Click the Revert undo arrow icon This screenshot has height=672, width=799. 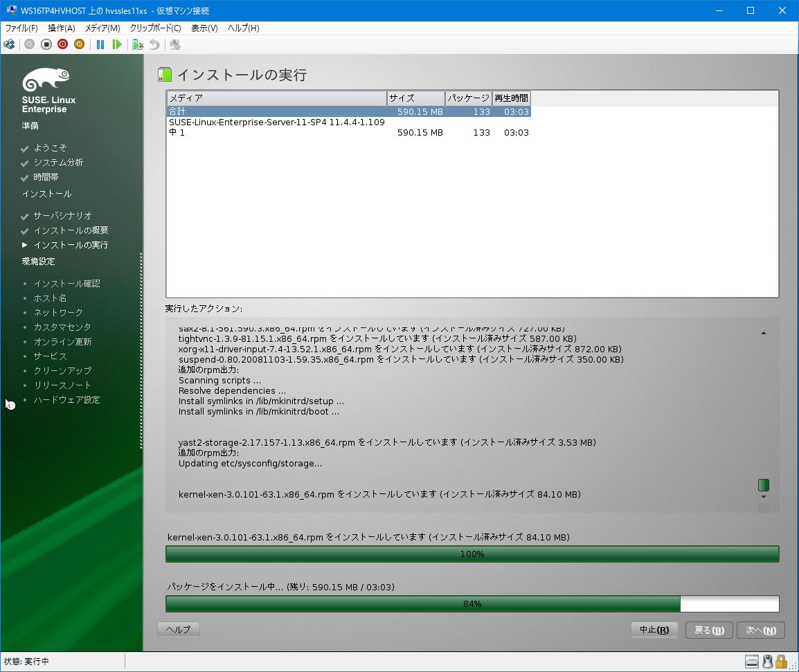pos(154,45)
